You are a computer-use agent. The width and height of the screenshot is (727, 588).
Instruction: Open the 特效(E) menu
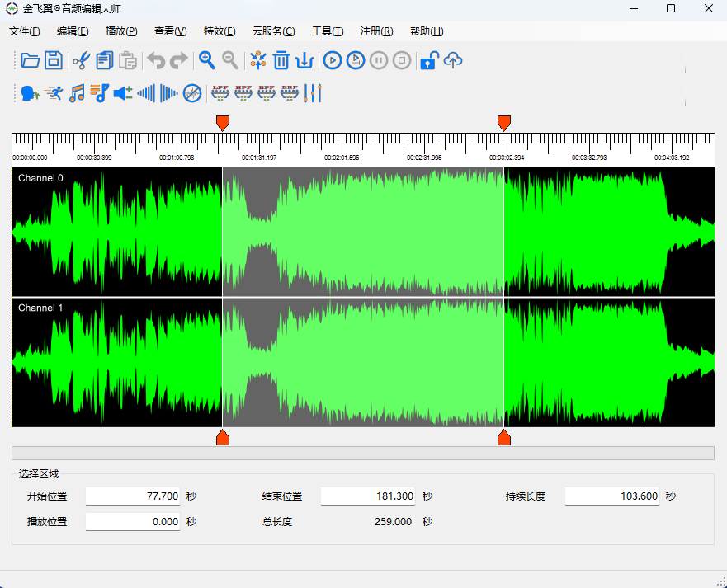click(220, 31)
